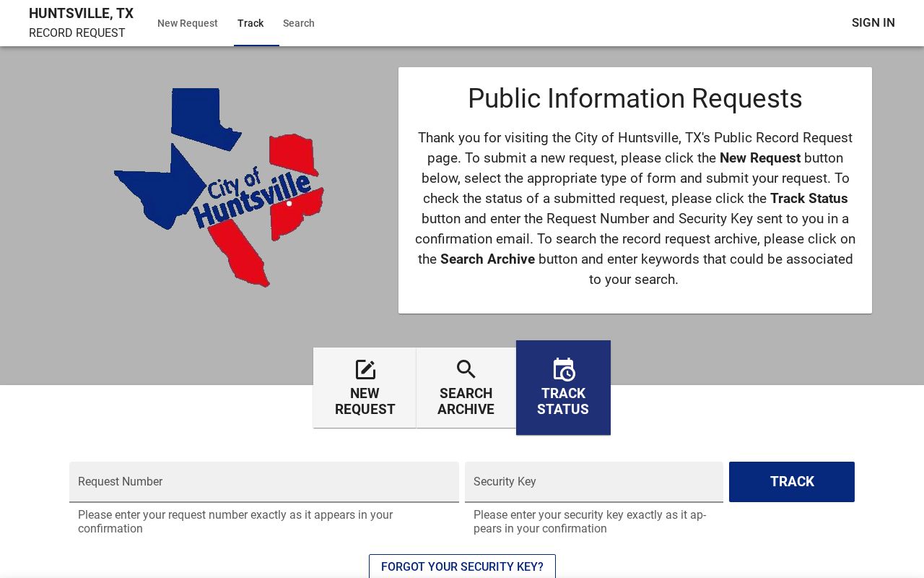This screenshot has width=924, height=578.
Task: Click the SEARCH ARCHIVE button label text
Action: click(x=466, y=401)
